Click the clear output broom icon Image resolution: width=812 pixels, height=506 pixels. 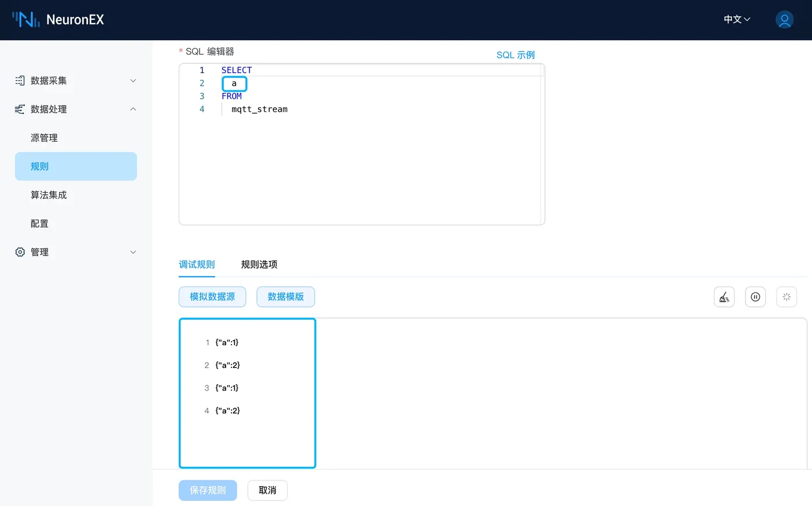pos(724,297)
